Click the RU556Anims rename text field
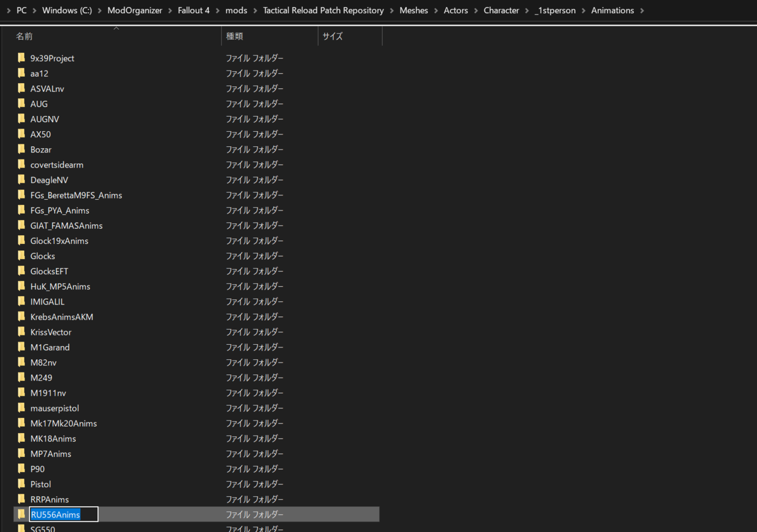The image size is (757, 532). click(x=64, y=514)
